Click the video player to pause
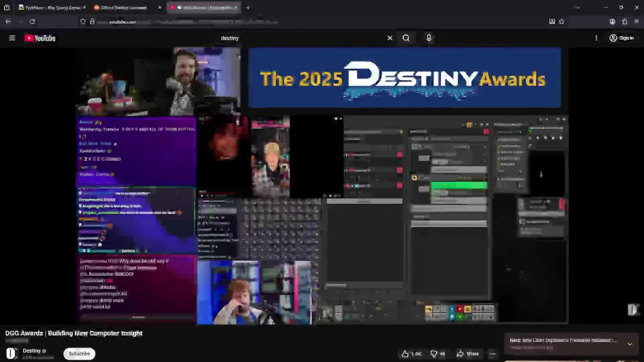Image resolution: width=644 pixels, height=362 pixels. click(322, 186)
